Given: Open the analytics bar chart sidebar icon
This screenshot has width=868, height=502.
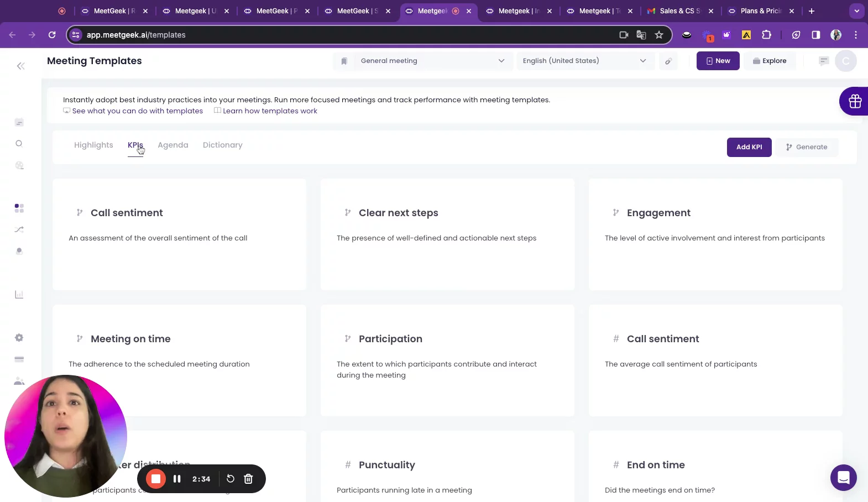Looking at the screenshot, I should pyautogui.click(x=19, y=295).
